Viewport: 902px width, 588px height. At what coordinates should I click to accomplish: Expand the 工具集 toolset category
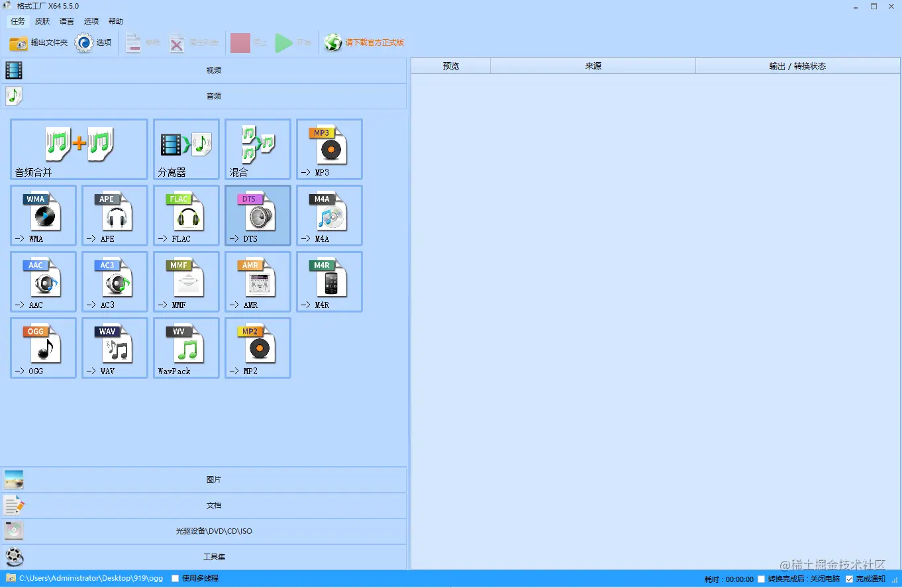point(203,557)
